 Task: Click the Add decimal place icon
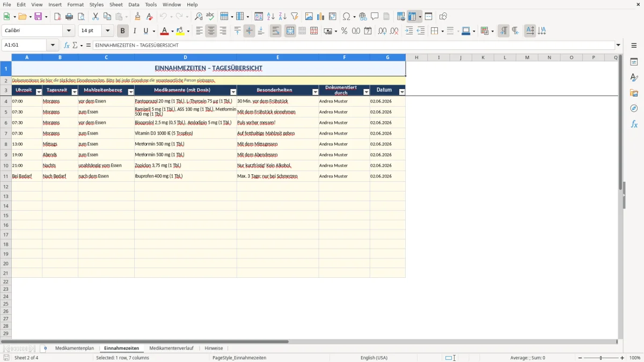tap(382, 31)
